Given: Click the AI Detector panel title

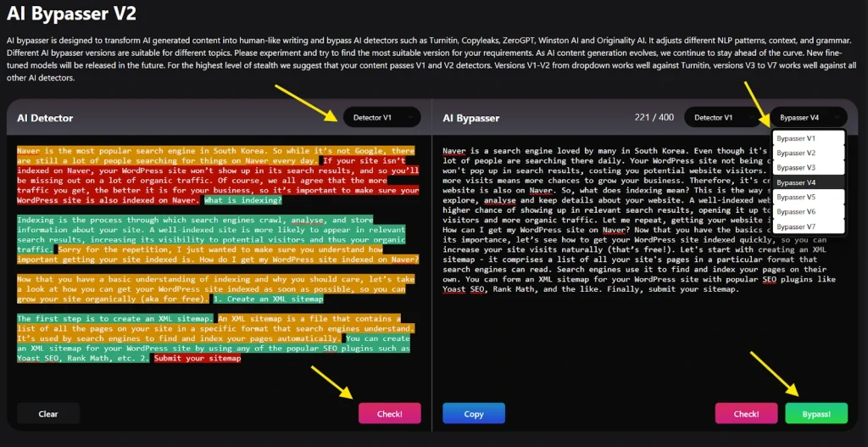Looking at the screenshot, I should coord(45,118).
